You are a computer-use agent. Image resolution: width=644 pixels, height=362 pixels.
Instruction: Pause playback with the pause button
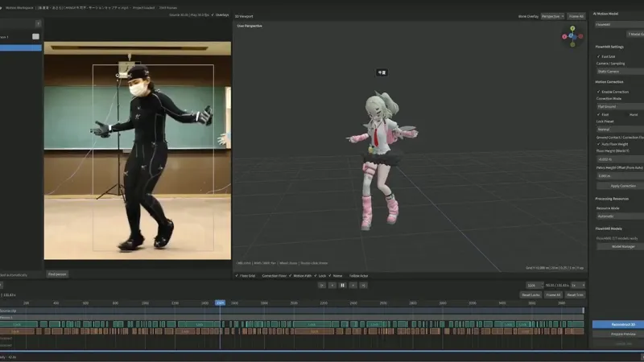pos(342,286)
